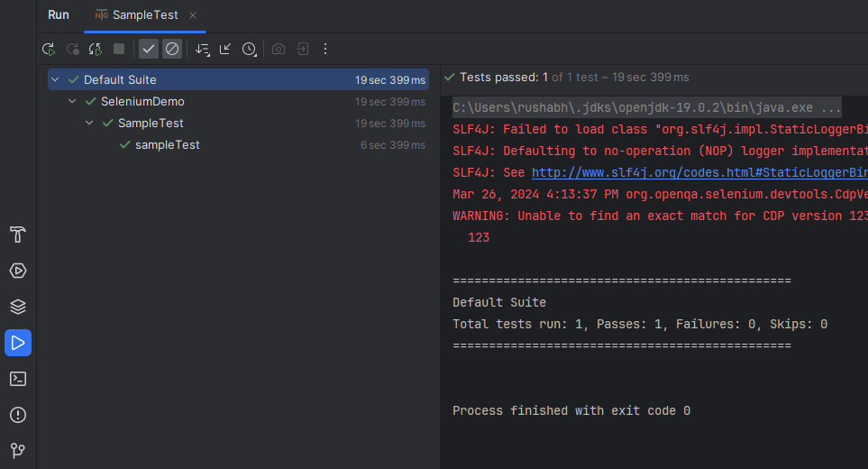The image size is (868, 469).
Task: Open test history clock dropdown
Action: coord(249,50)
